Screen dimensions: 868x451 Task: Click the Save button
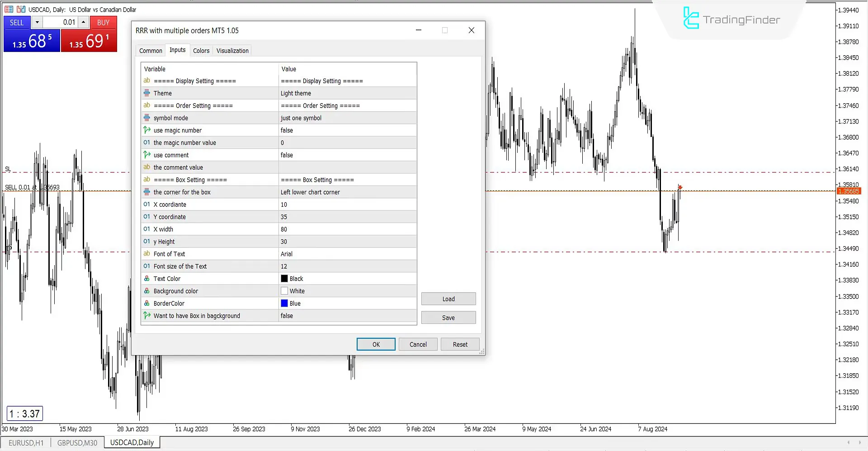[448, 317]
